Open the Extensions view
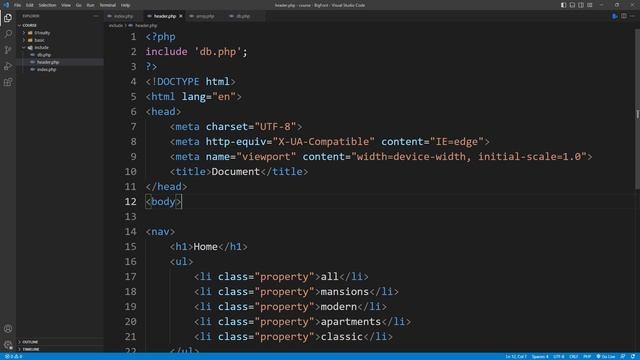Image resolution: width=640 pixels, height=360 pixels. click(x=8, y=82)
